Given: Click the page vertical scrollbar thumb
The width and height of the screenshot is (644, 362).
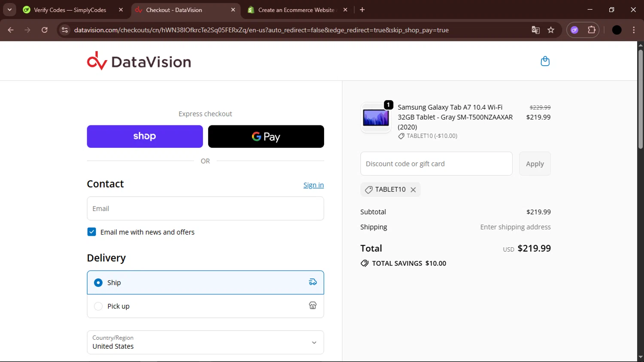Looking at the screenshot, I should coord(640,100).
